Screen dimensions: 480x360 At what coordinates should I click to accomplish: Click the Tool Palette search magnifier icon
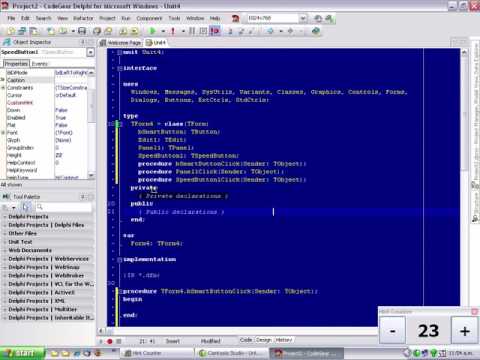pos(40,207)
